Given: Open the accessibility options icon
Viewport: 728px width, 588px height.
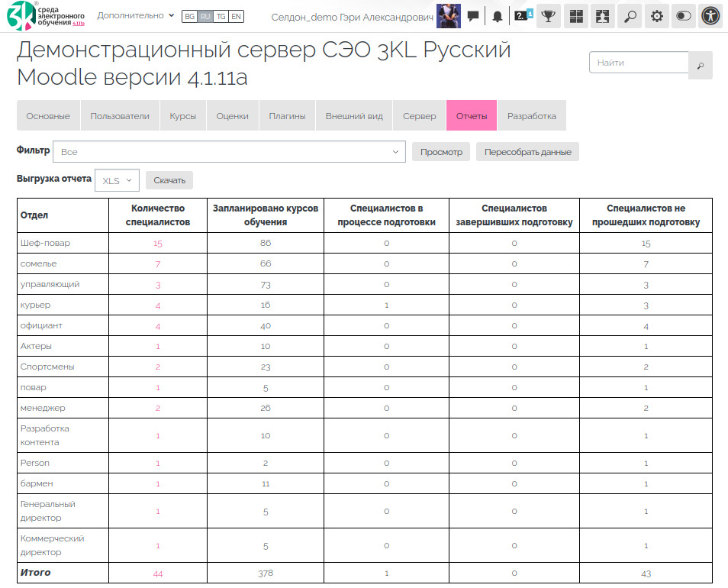Looking at the screenshot, I should pos(710,16).
